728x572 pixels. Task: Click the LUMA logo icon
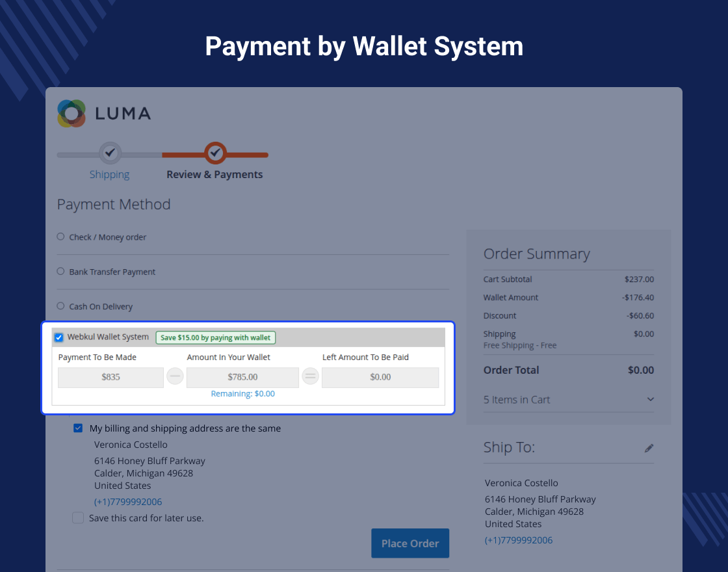click(71, 113)
